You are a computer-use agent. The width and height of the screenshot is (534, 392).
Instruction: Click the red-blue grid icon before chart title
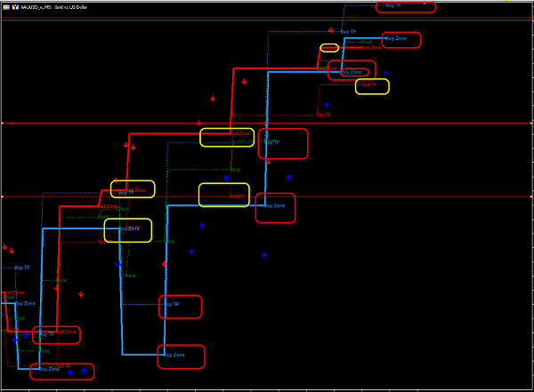tap(6, 7)
